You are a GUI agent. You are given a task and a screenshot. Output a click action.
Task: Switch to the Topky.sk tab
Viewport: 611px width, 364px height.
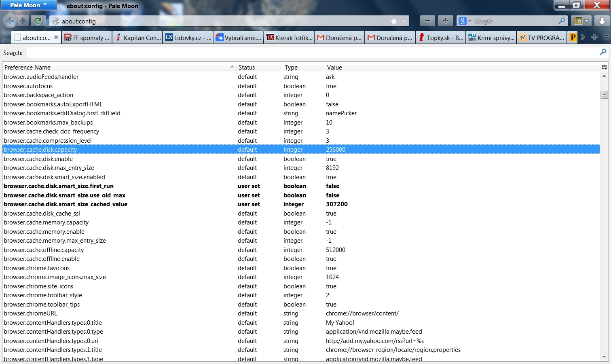click(441, 38)
